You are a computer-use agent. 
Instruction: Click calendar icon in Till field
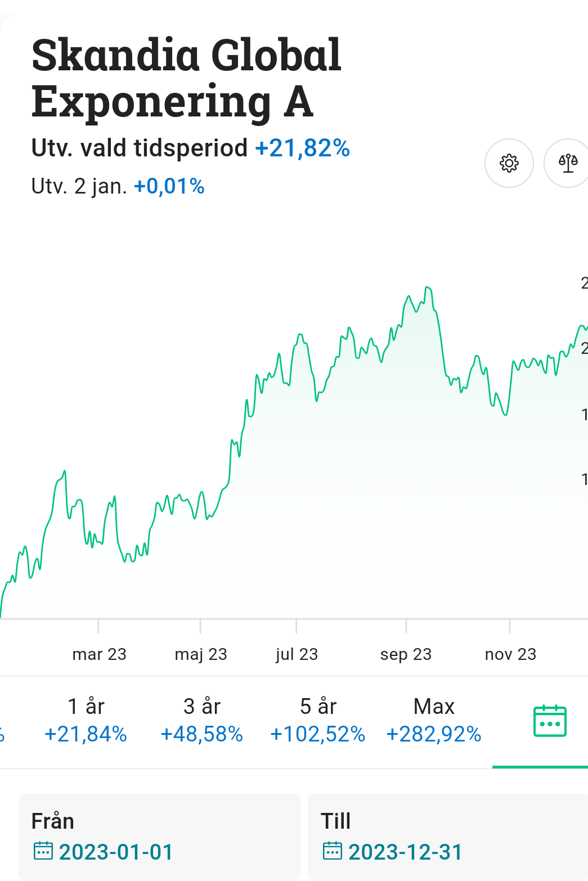tap(333, 851)
